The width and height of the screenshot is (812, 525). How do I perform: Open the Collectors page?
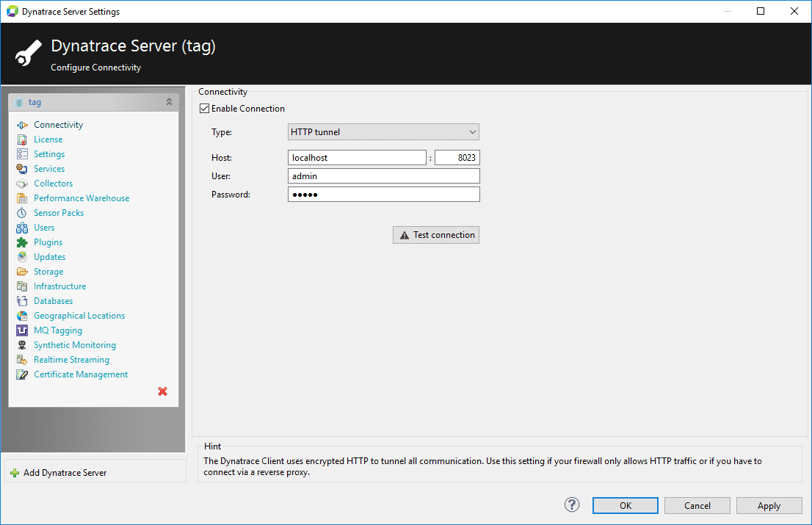click(54, 184)
